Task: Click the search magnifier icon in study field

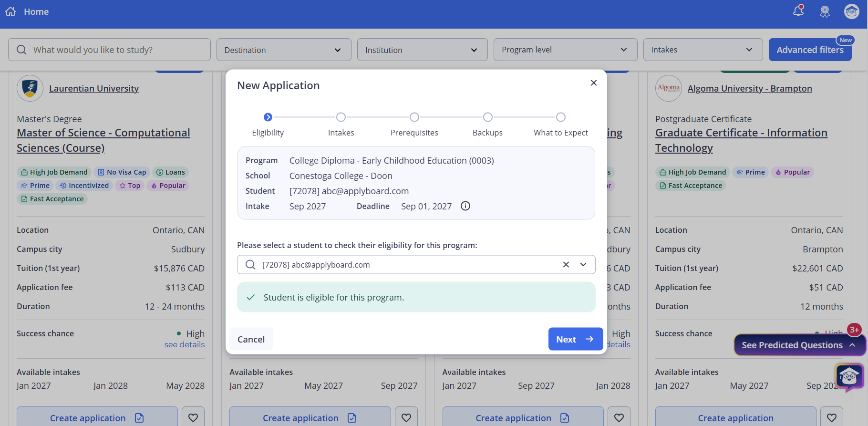Action: 21,50
